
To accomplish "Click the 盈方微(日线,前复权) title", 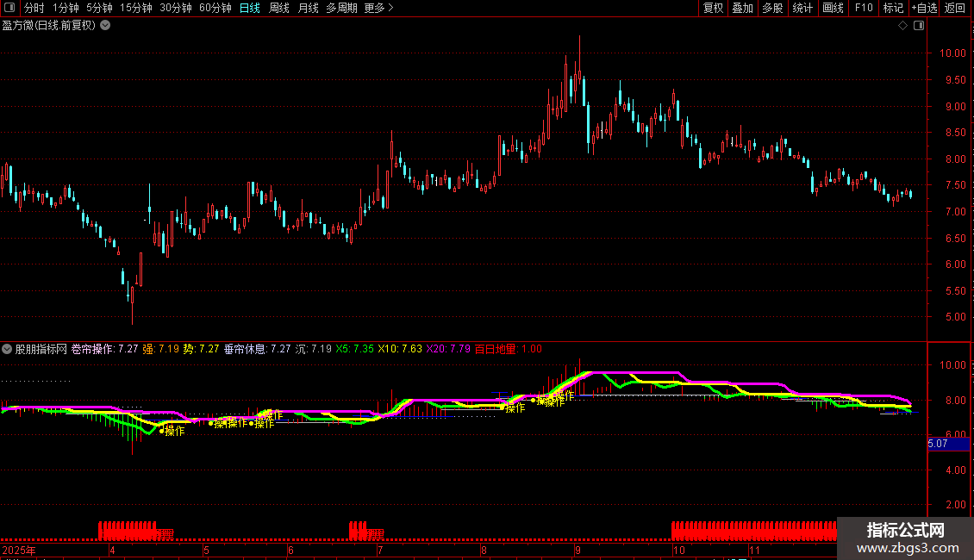I will click(x=49, y=26).
